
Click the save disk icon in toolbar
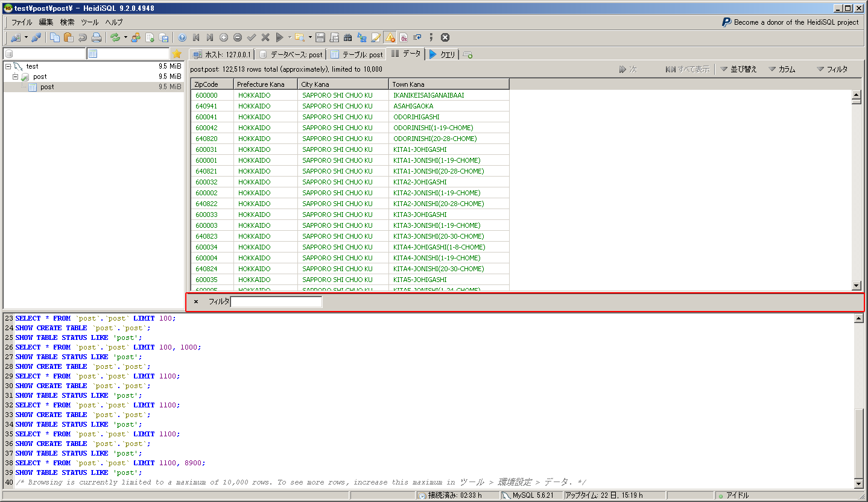pos(320,37)
